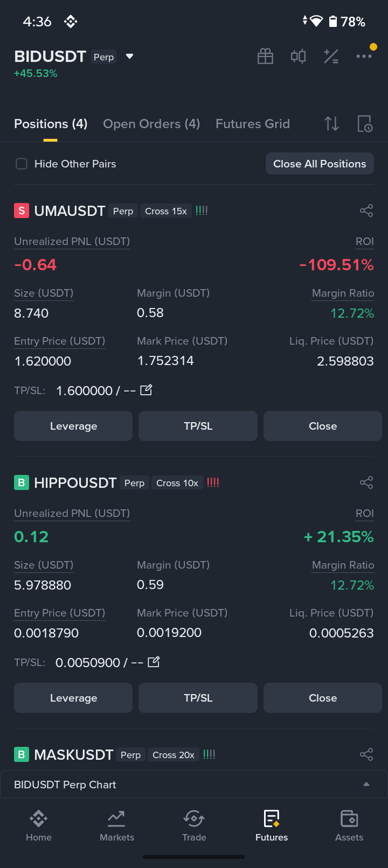The image size is (388, 868).
Task: Tap the UMAUSDT ADL indicator bars
Action: click(202, 211)
